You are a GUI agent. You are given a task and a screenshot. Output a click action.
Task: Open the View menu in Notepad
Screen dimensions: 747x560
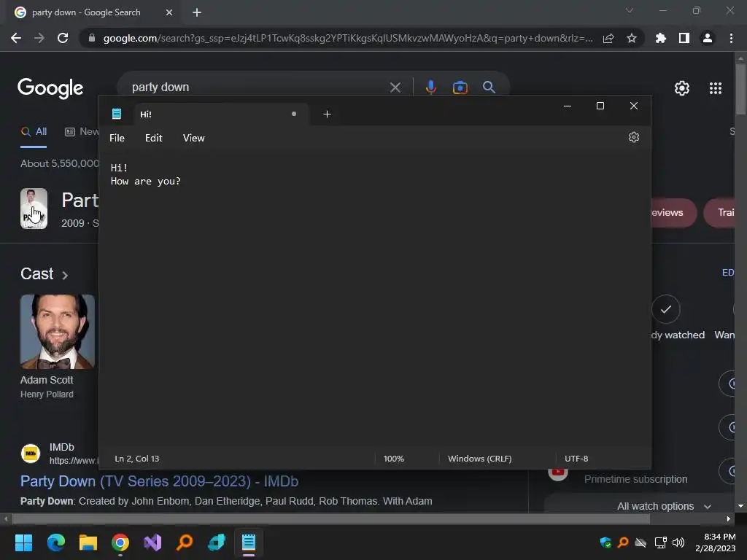coord(193,138)
